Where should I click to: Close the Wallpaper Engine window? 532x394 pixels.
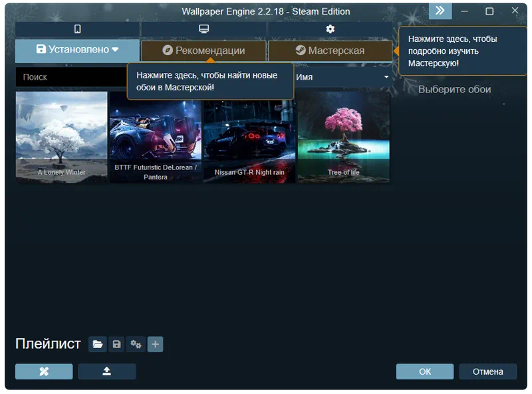[x=515, y=11]
